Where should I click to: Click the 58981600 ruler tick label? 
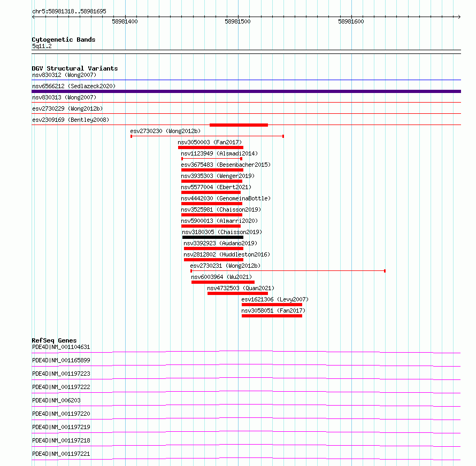351,21
